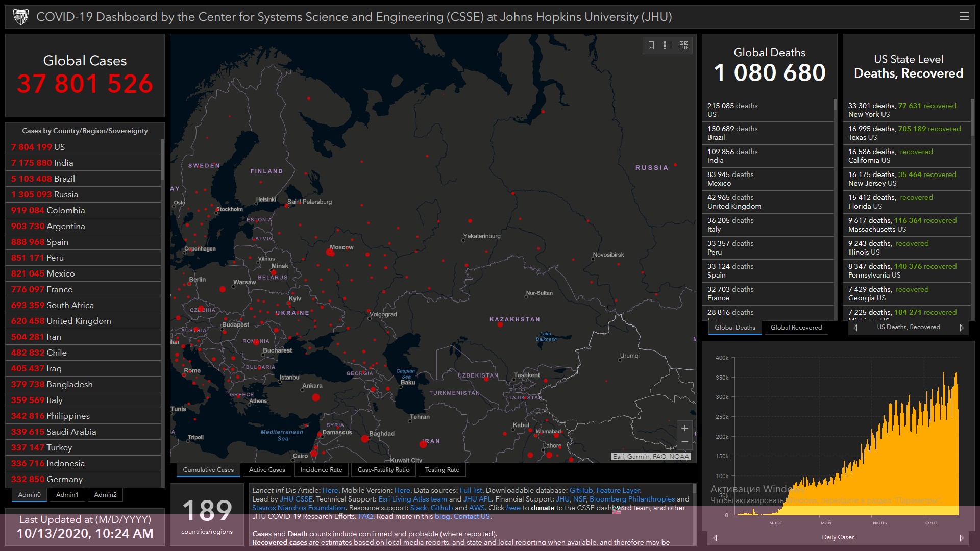This screenshot has height=551, width=980.
Task: Switch the map to Active Cases
Action: pyautogui.click(x=267, y=470)
